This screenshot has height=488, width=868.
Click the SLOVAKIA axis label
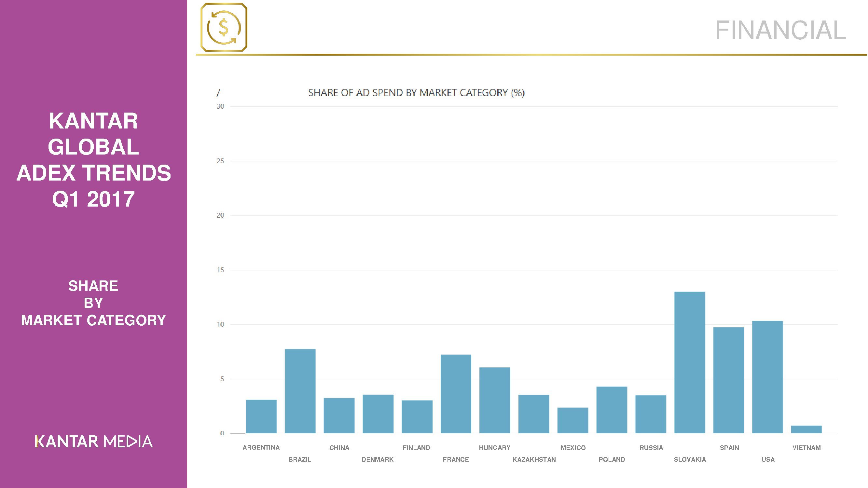point(690,459)
